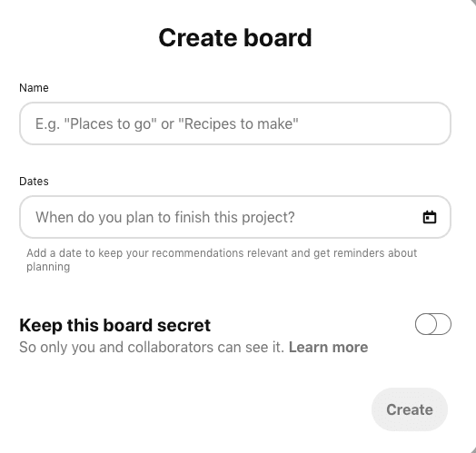Focus the Dates field for project finish
476x453 pixels.
click(235, 217)
